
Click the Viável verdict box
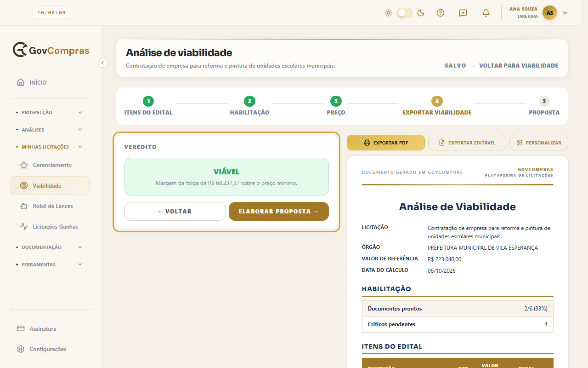coord(226,177)
